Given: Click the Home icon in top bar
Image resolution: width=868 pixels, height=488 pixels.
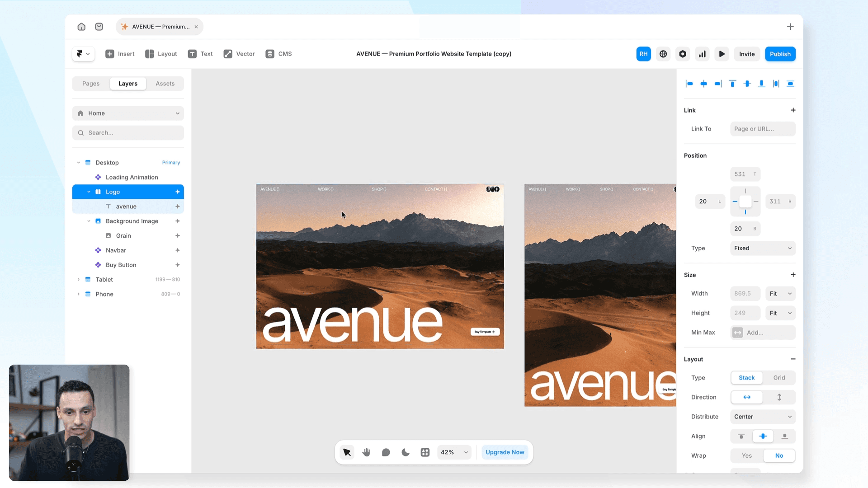Looking at the screenshot, I should click(81, 27).
